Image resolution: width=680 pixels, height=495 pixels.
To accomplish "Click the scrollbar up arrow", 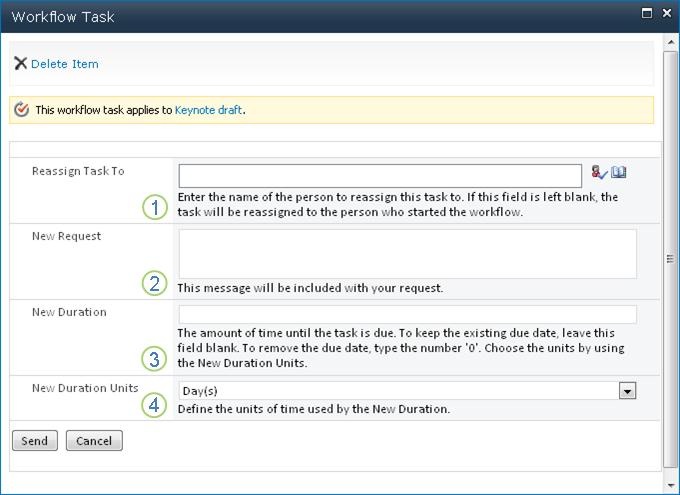I will coord(670,41).
